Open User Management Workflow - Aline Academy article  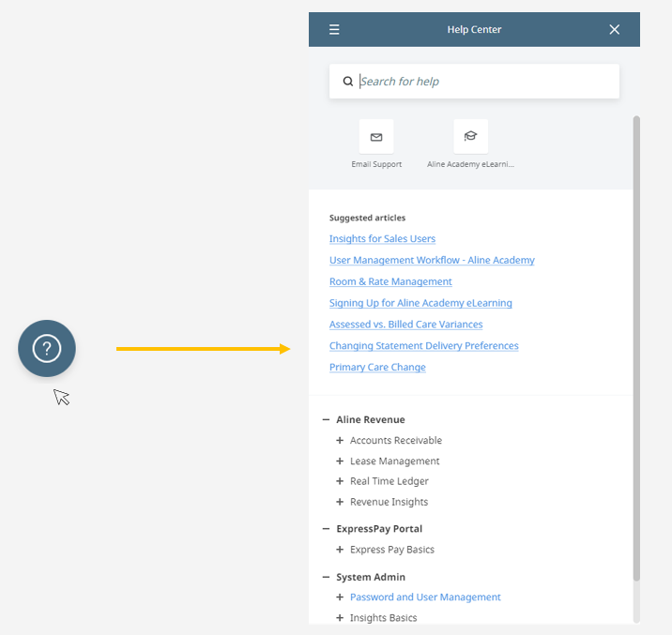(432, 260)
